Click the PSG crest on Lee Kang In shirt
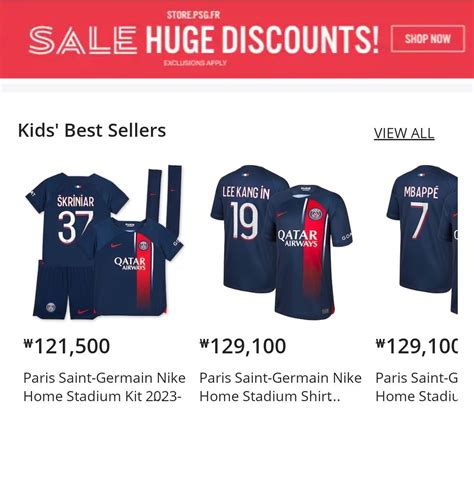Viewport: 474px width, 477px height. 315,214
